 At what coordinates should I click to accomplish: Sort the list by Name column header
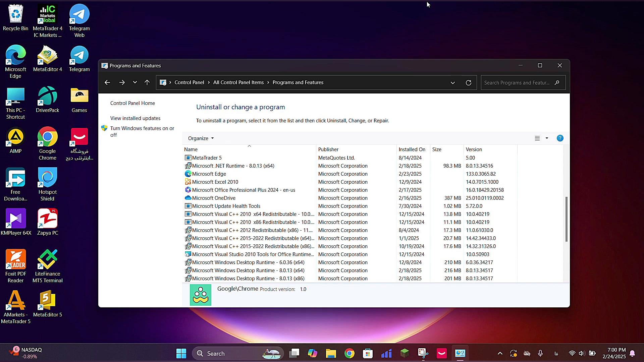(x=249, y=149)
